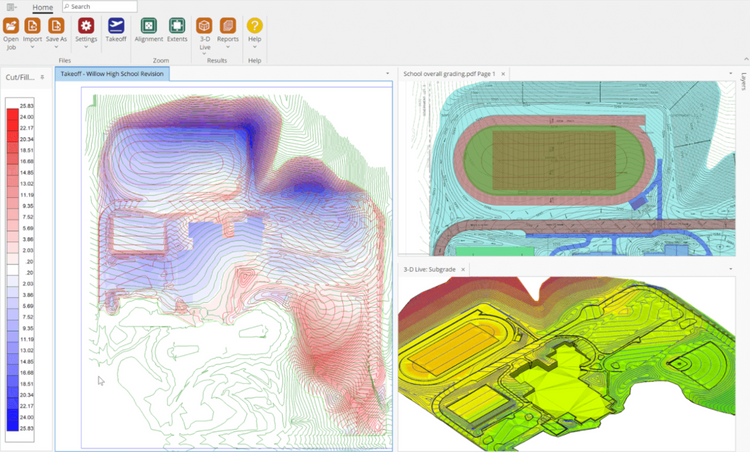Open the 3-D Live pane options dropdown arrow
This screenshot has width=750, height=452.
(x=730, y=269)
